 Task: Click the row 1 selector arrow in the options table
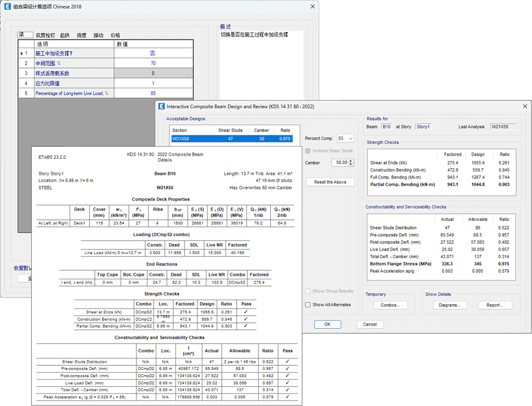pyautogui.click(x=22, y=54)
